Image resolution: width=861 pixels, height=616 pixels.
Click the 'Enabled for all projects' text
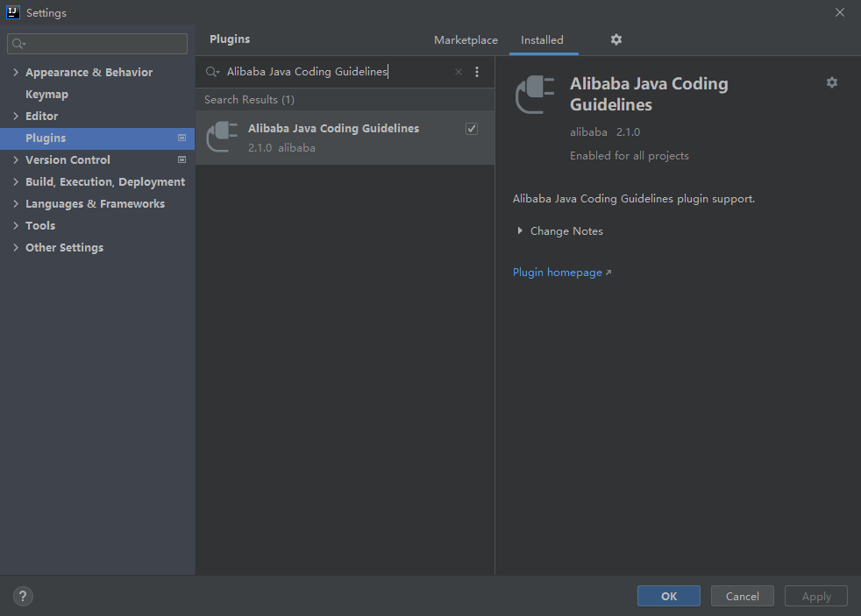(x=630, y=156)
